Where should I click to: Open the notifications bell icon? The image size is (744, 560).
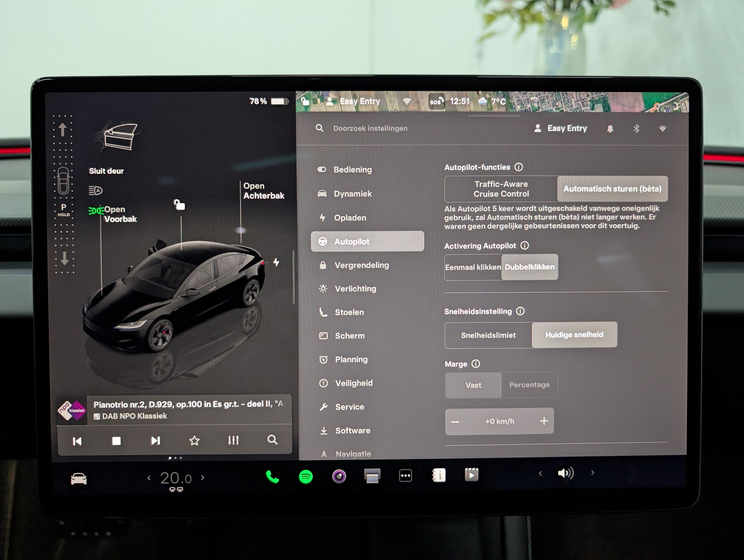[x=610, y=129]
